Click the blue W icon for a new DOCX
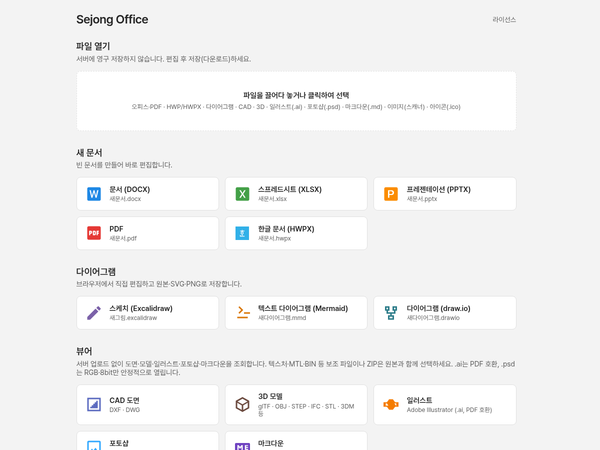 click(94, 194)
